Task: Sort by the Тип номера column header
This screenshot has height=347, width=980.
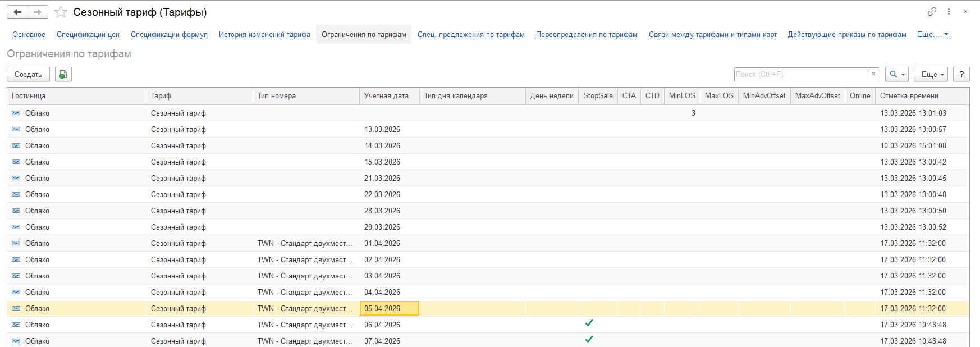Action: point(306,96)
